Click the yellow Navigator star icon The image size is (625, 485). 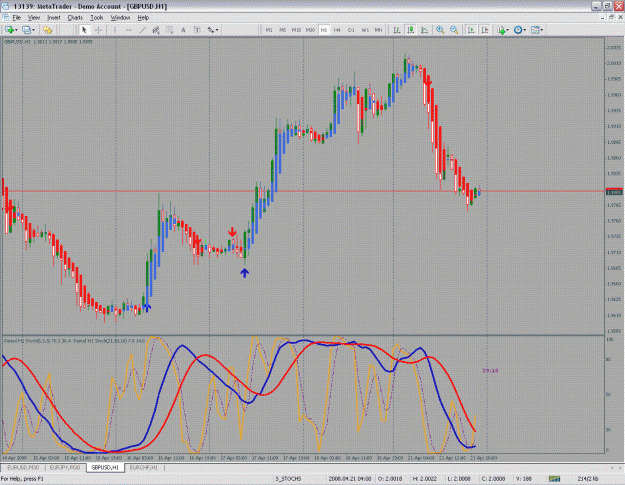(47, 30)
